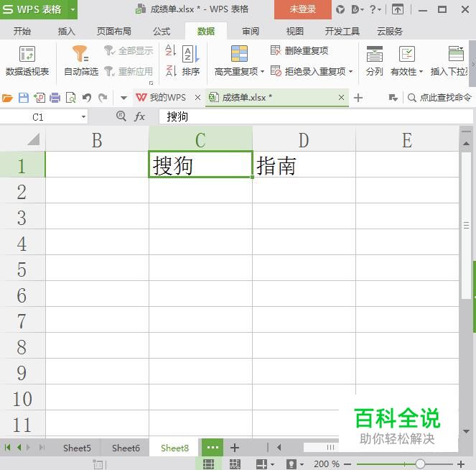
Task: Click the green more sheets ellipsis button
Action: [213, 447]
